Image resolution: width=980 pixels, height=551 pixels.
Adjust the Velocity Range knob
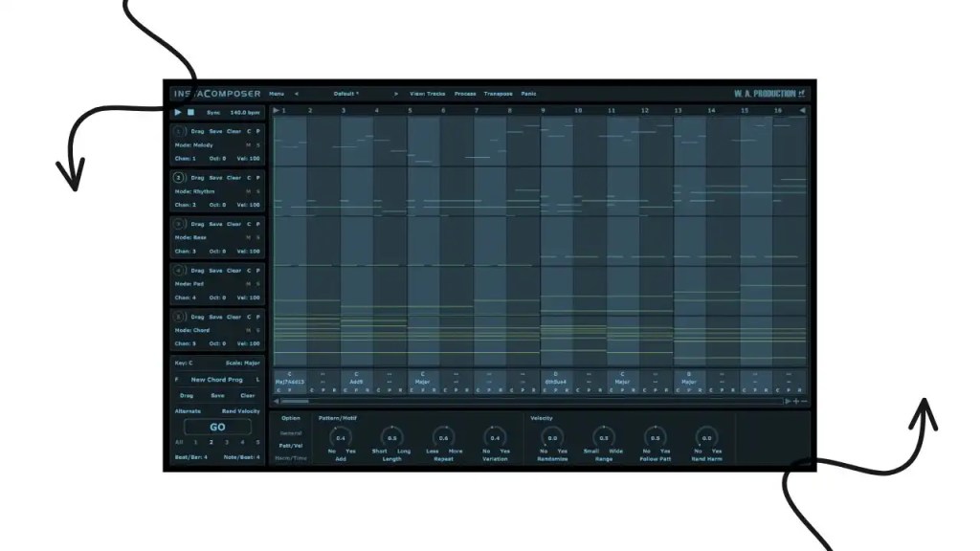coord(604,437)
